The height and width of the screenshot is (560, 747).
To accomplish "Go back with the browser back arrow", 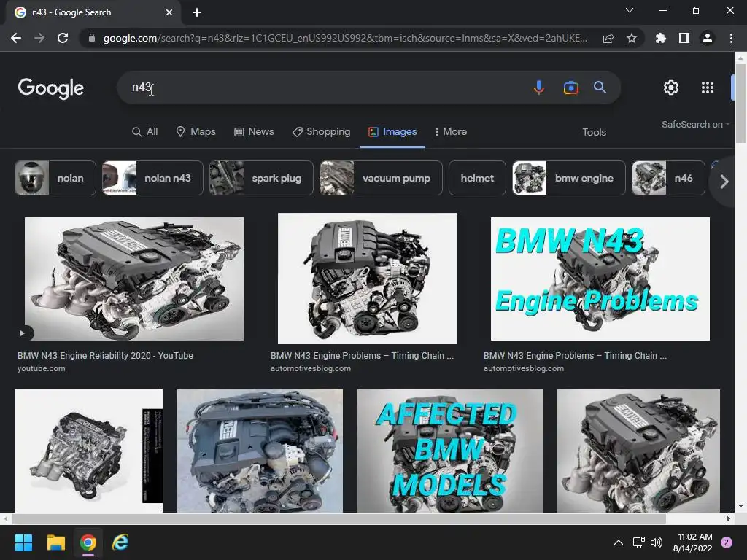I will (16, 38).
